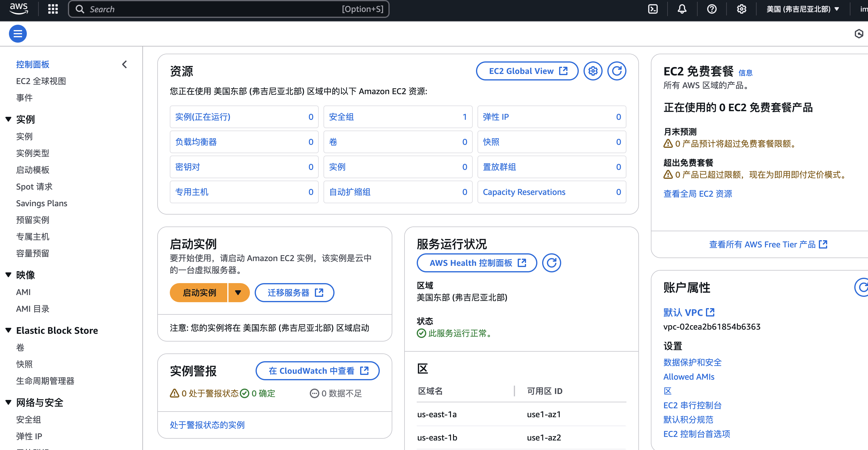Open 数据保护和安全 settings link
Image resolution: width=868 pixels, height=450 pixels.
(x=692, y=362)
